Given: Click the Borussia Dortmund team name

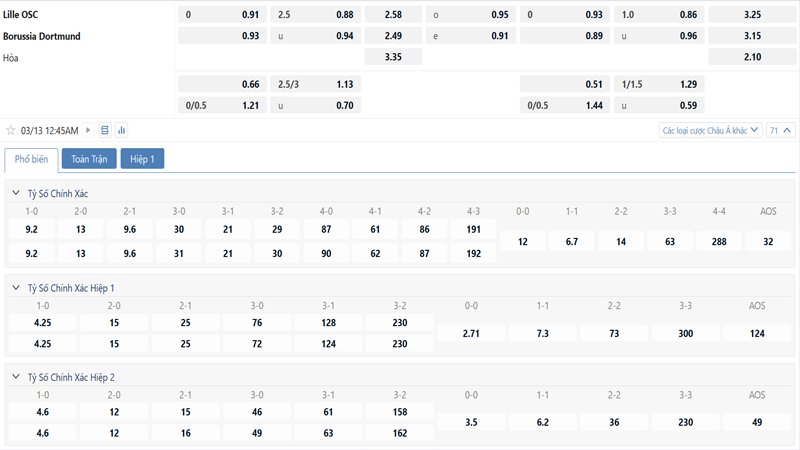Looking at the screenshot, I should pos(42,36).
